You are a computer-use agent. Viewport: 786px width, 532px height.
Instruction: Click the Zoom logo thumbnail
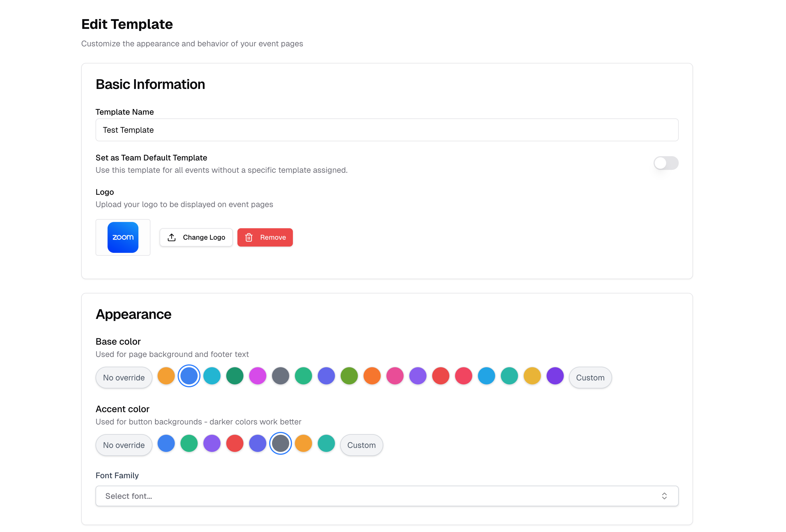tap(123, 237)
